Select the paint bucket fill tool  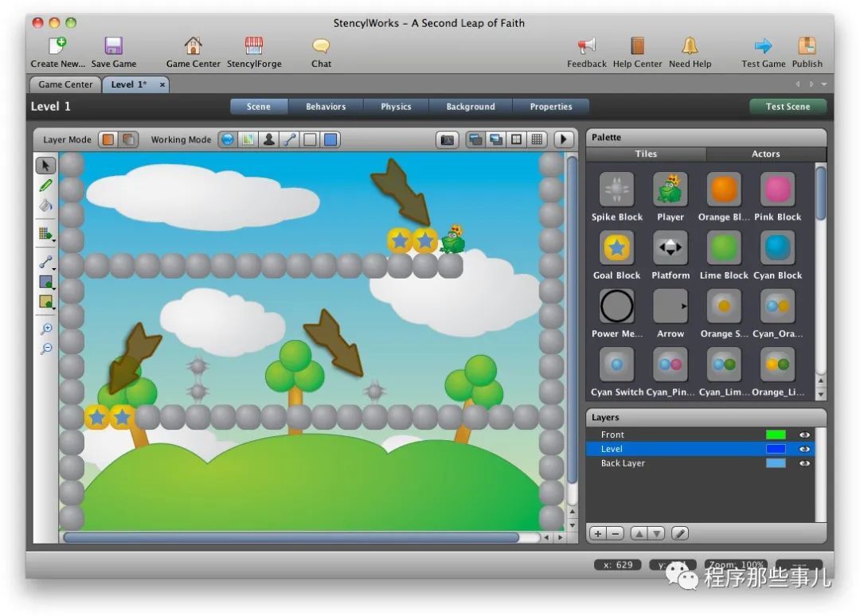pos(45,206)
